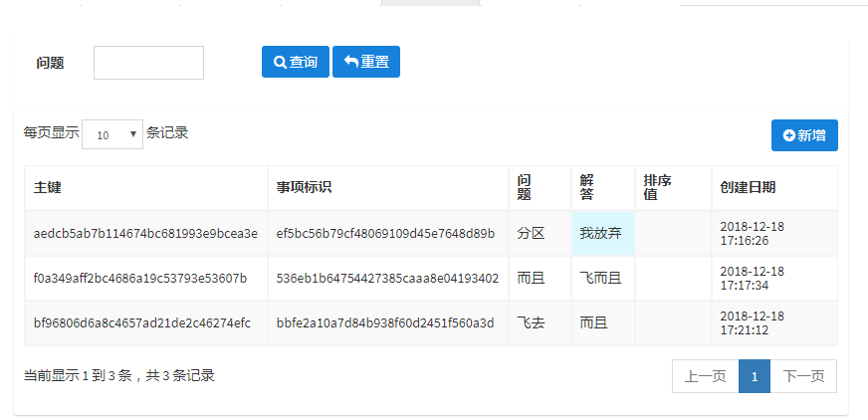Click the 问题 column header in table
The height and width of the screenshot is (420, 868).
tap(540, 187)
